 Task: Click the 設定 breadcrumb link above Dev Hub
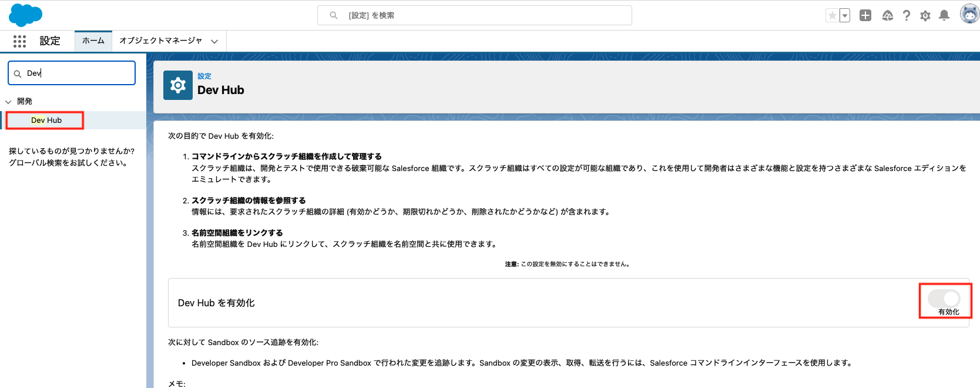pos(204,76)
